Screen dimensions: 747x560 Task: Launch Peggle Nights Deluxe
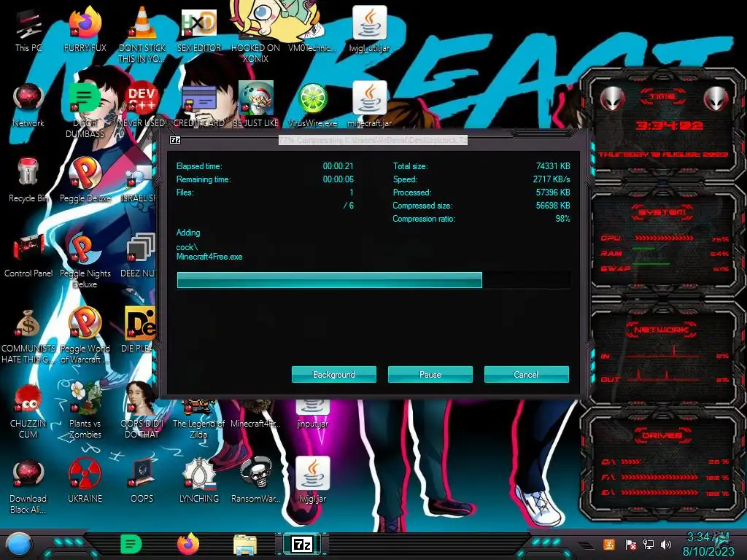85,260
